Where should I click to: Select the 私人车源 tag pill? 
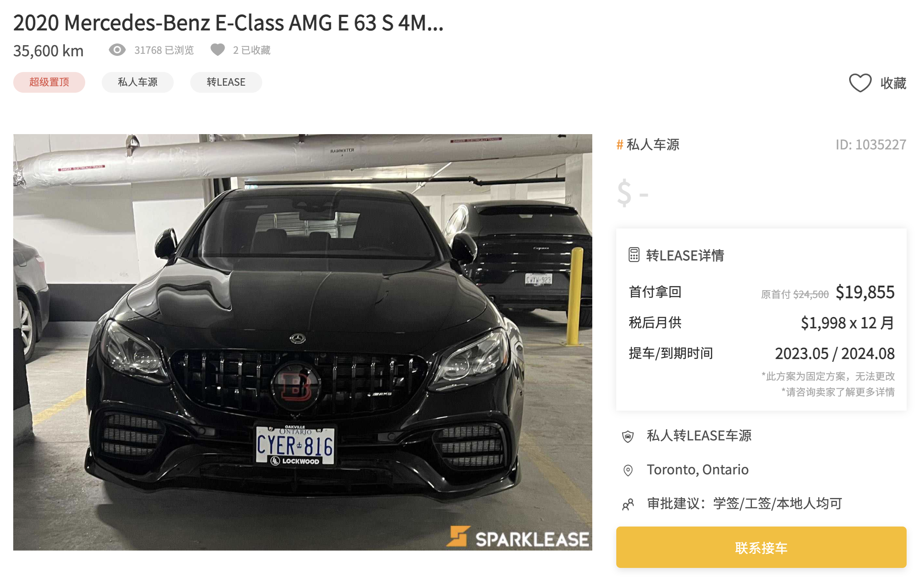click(x=138, y=82)
